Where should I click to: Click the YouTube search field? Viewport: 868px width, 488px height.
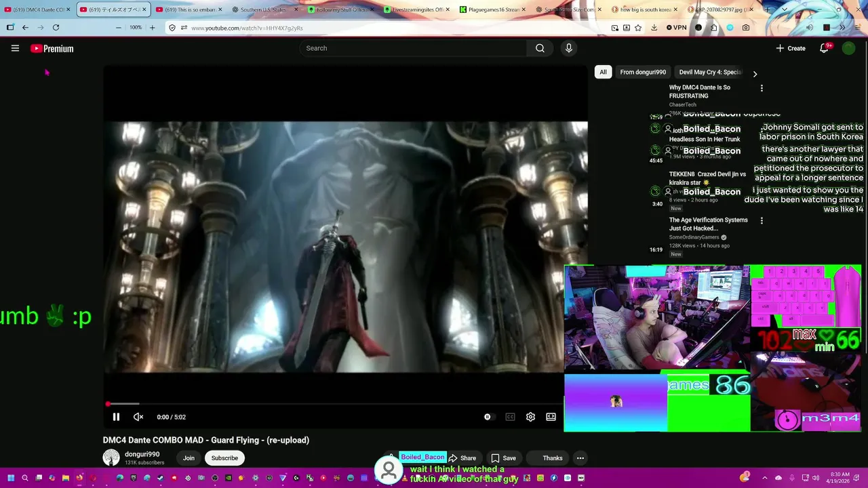coord(413,48)
